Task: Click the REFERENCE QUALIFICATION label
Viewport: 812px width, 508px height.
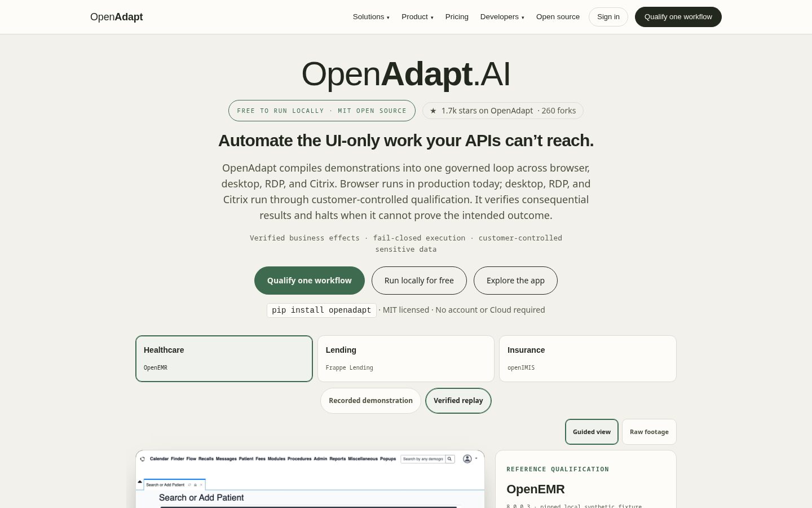Action: (x=558, y=469)
